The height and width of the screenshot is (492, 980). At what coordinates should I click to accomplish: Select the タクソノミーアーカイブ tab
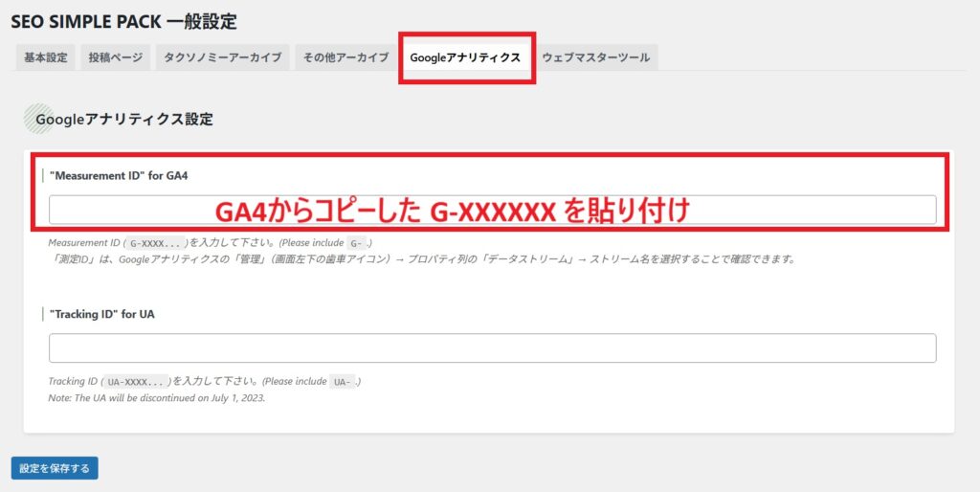point(222,57)
